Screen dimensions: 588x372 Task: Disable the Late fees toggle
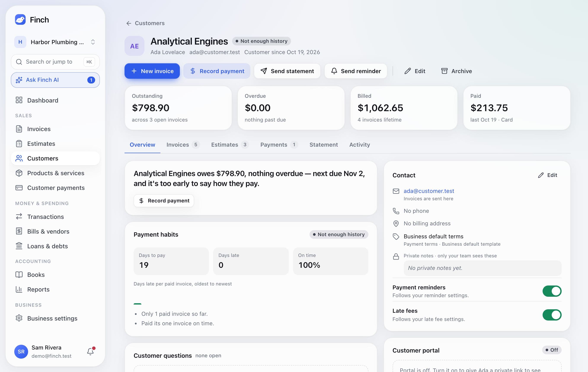552,315
